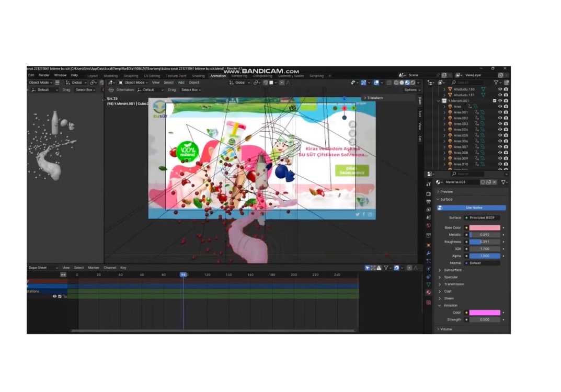Open the Render menu
The width and height of the screenshot is (561, 392).
(44, 75)
